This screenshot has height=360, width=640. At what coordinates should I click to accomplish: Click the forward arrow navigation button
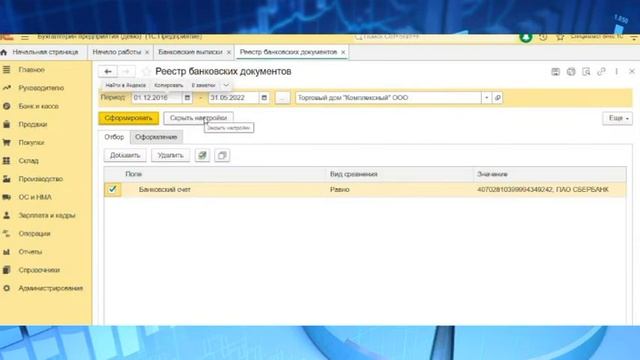(126, 71)
